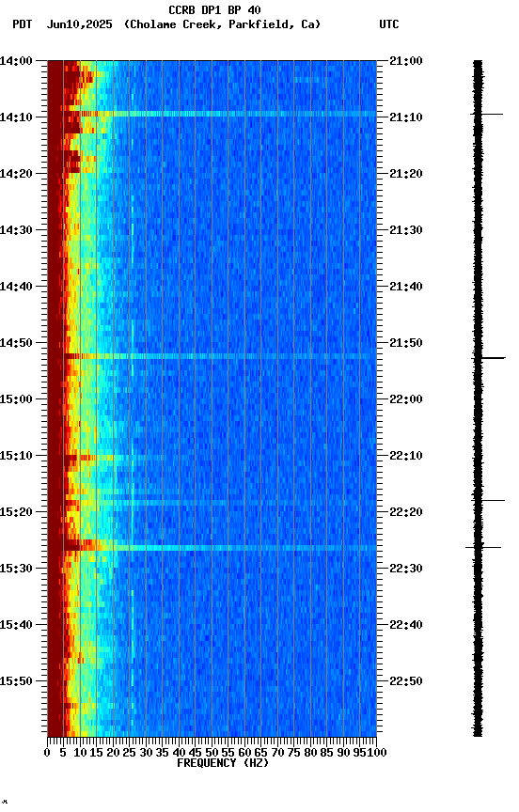Click the 21:30 UTC time label

406,230
